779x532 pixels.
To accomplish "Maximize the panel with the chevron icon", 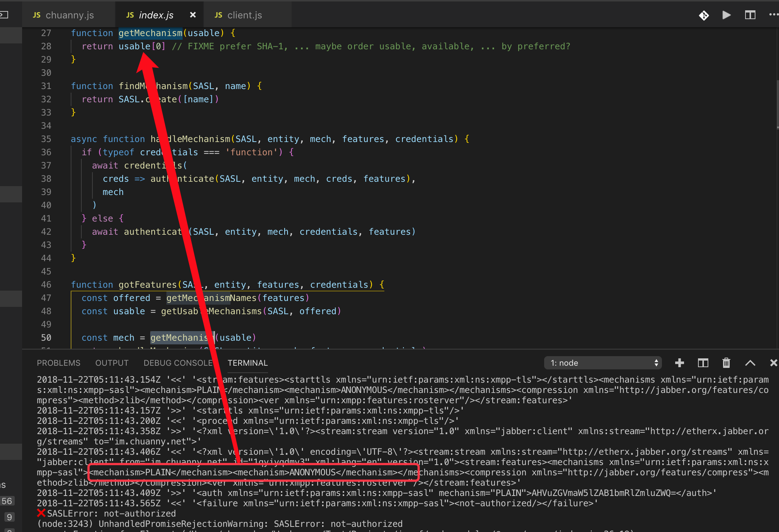I will tap(750, 363).
